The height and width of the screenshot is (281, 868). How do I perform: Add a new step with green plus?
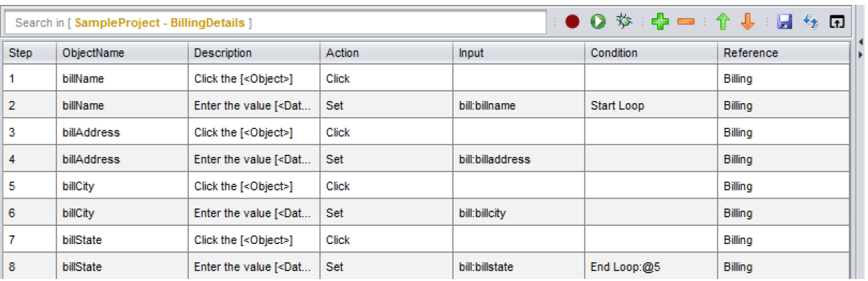coord(660,22)
